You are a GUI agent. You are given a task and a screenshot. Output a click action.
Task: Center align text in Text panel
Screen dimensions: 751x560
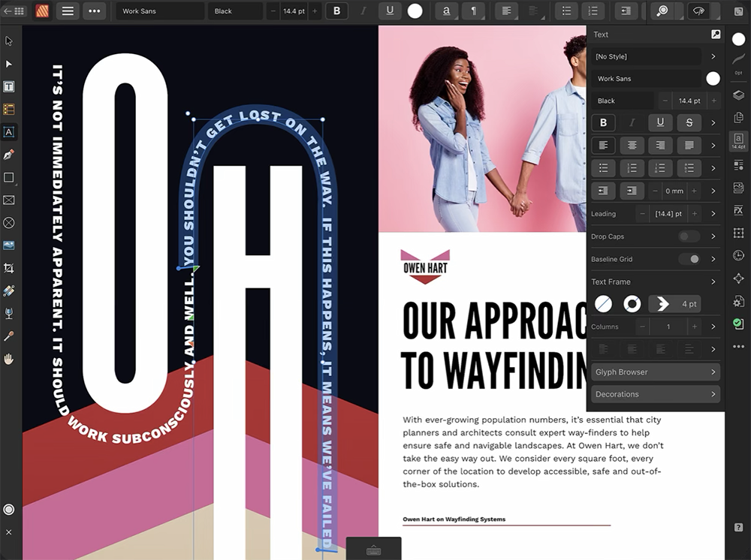coord(632,145)
